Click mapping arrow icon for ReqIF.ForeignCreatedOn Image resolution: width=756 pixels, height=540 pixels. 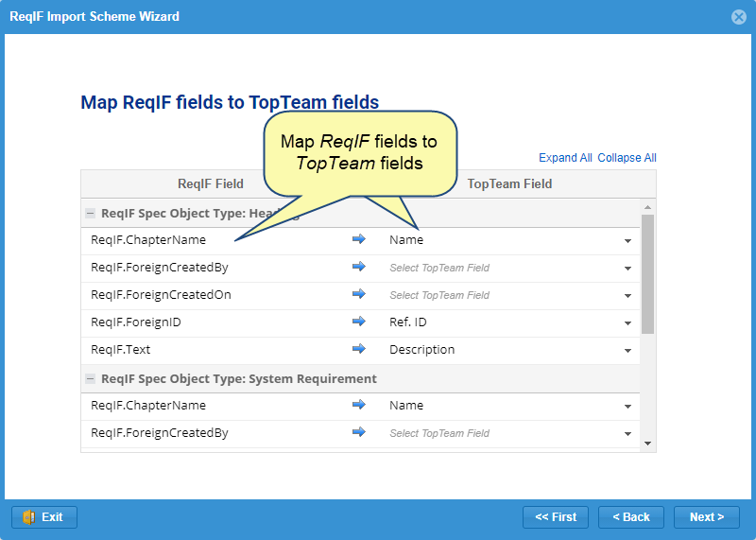(359, 294)
